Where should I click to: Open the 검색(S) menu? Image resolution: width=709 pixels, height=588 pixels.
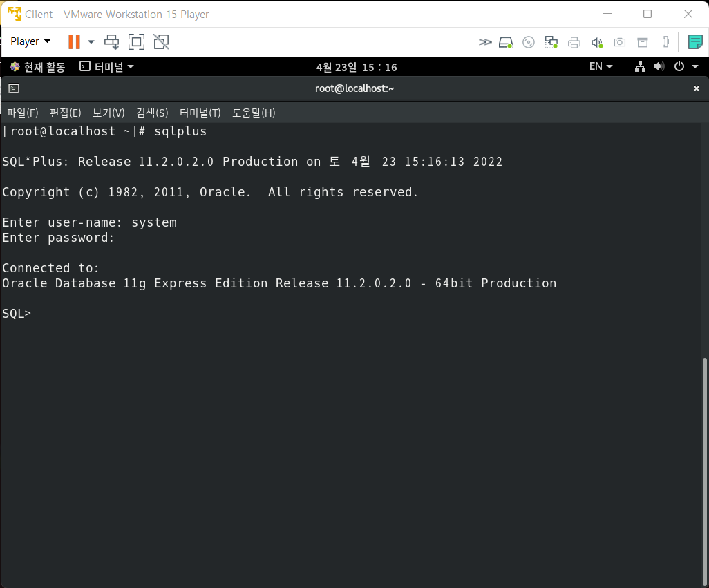click(x=153, y=113)
